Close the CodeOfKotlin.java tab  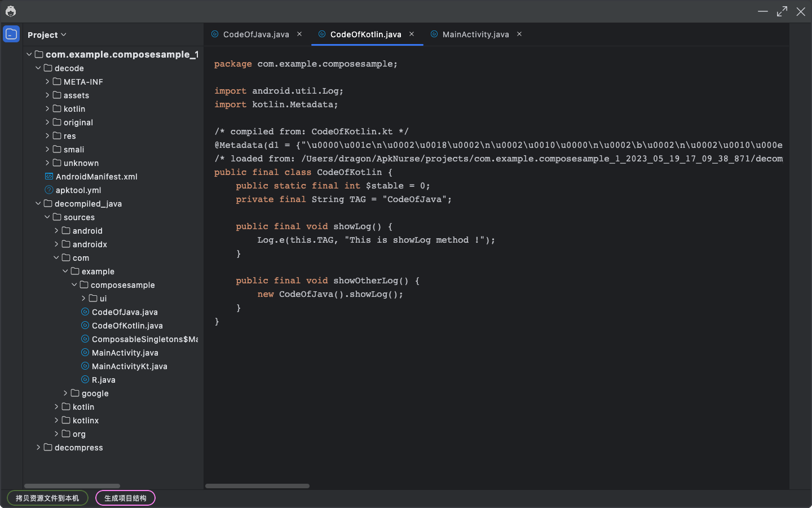tap(412, 34)
